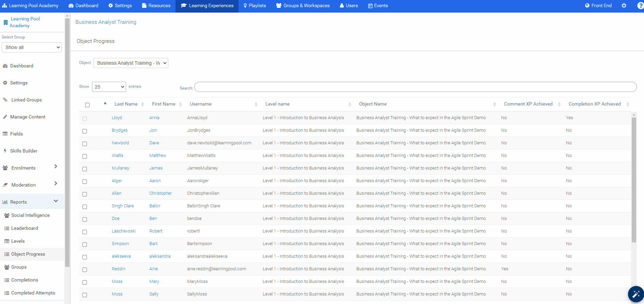
Task: Click the Business Analyst Training breadcrumb link
Action: click(x=106, y=22)
